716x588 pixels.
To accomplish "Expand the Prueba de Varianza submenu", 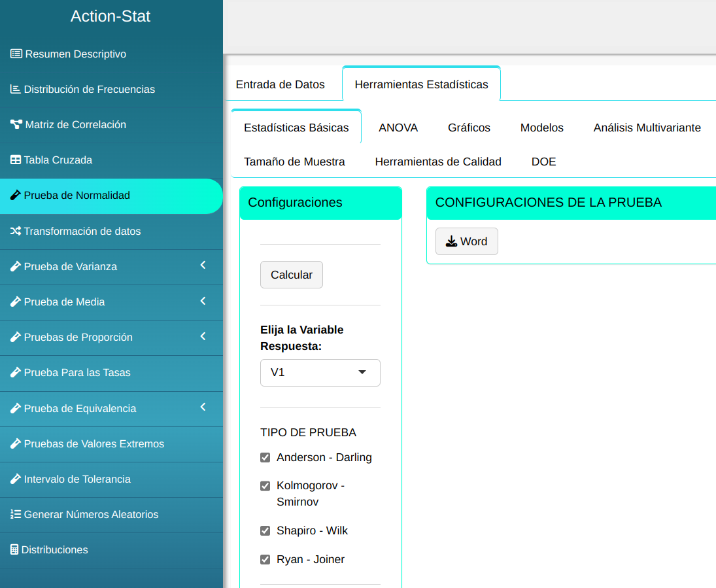I will pyautogui.click(x=203, y=266).
